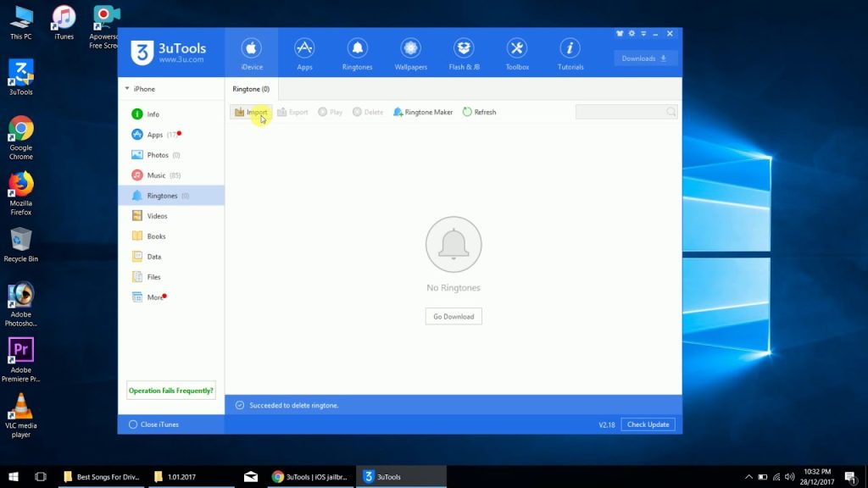
Task: Open the Ringtones store icon in header
Action: tap(357, 54)
